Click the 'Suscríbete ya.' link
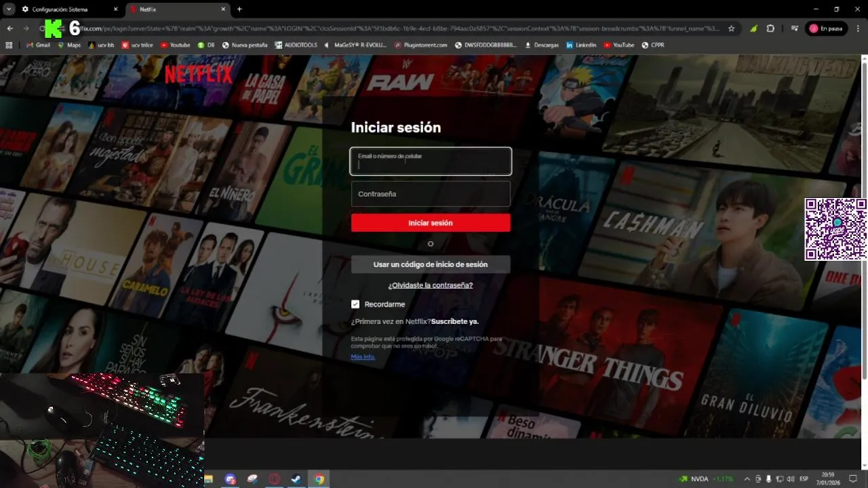868x488 pixels. point(455,321)
